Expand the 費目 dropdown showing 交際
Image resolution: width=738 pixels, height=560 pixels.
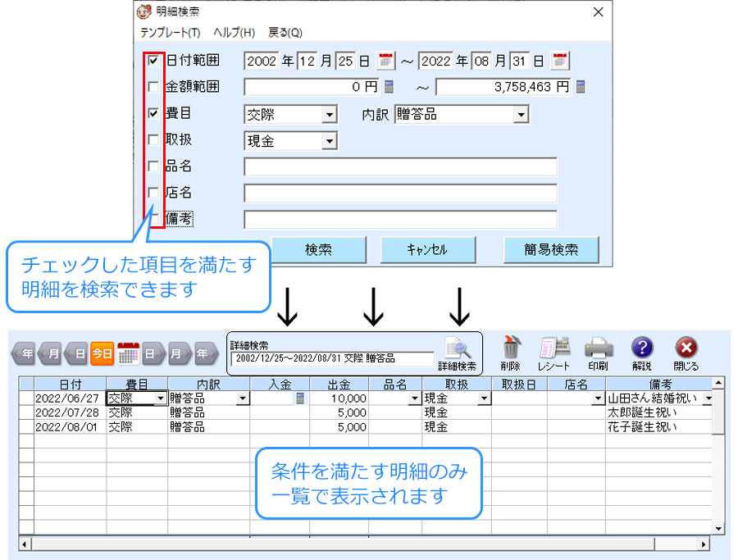(x=330, y=114)
